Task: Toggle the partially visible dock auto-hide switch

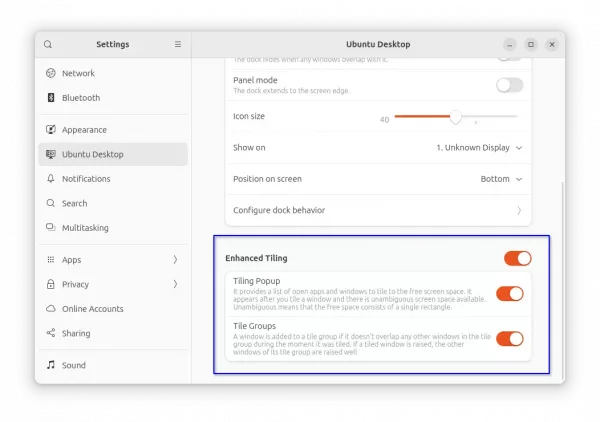Action: [510, 59]
